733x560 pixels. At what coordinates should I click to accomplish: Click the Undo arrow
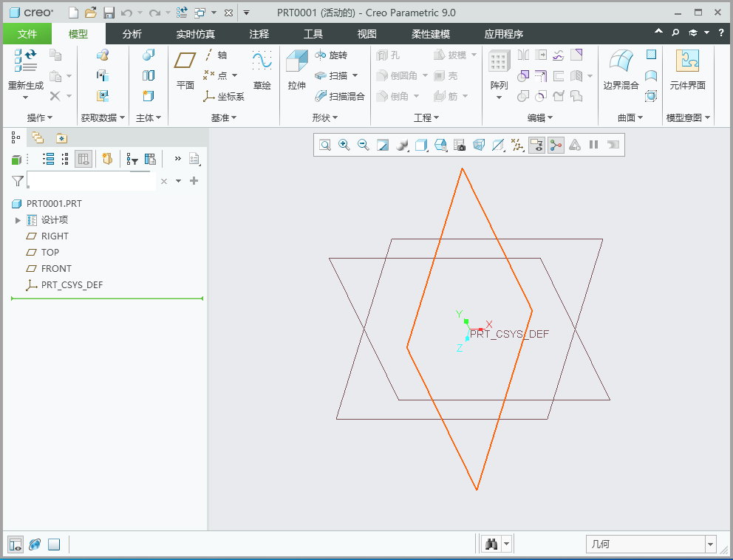pyautogui.click(x=126, y=13)
